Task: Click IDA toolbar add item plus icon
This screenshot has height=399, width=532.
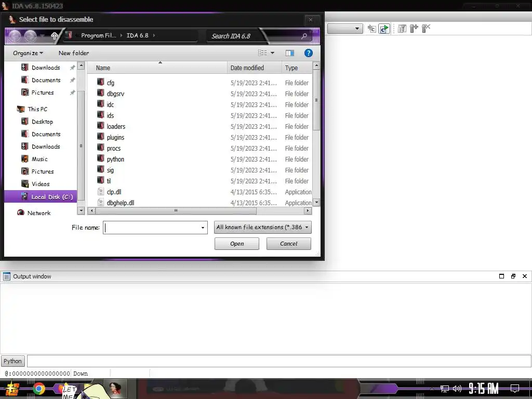Action: tap(414, 29)
